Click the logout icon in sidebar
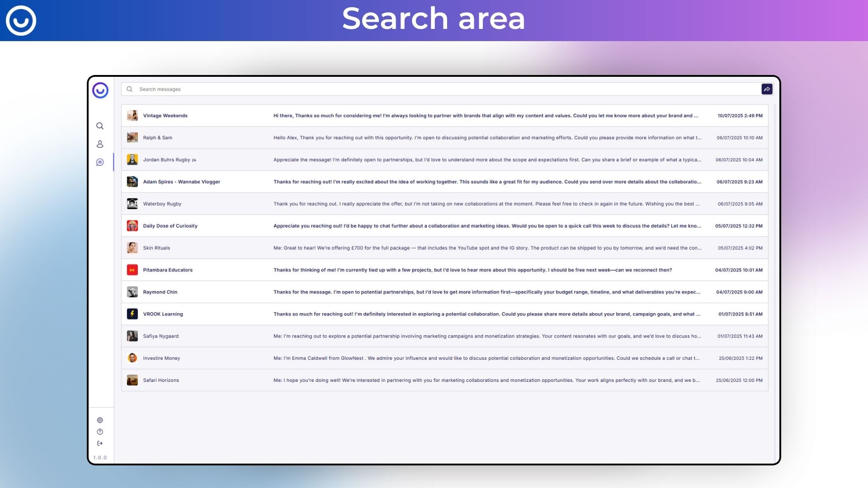868x488 pixels. [x=100, y=443]
